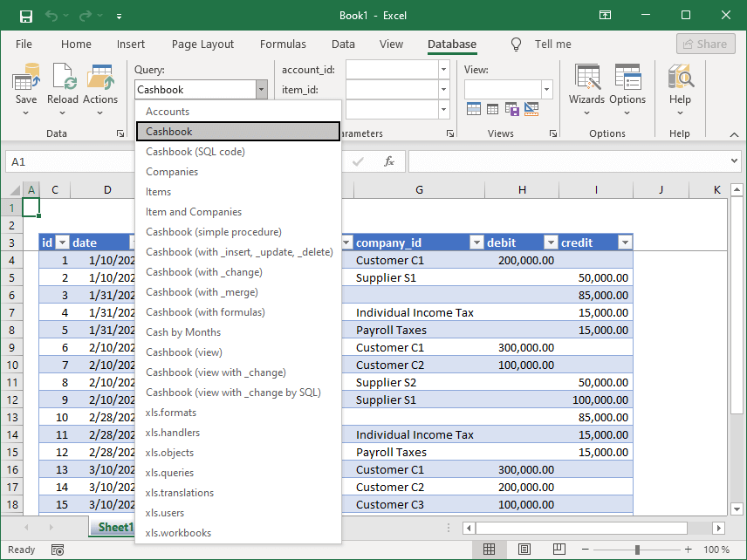Click the Design view icon in Views group

(x=531, y=109)
